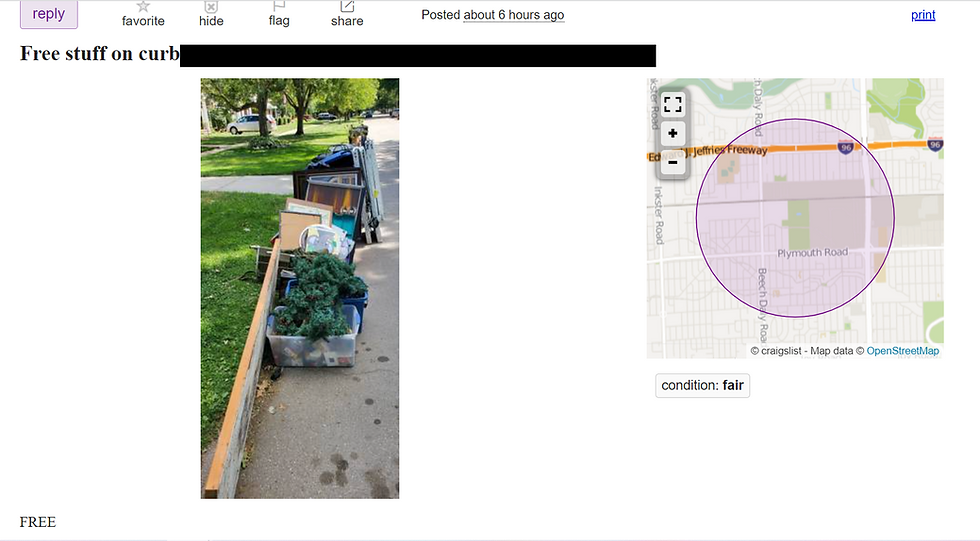The height and width of the screenshot is (541, 980).
Task: Click the Plymouth Road label on map
Action: click(812, 252)
